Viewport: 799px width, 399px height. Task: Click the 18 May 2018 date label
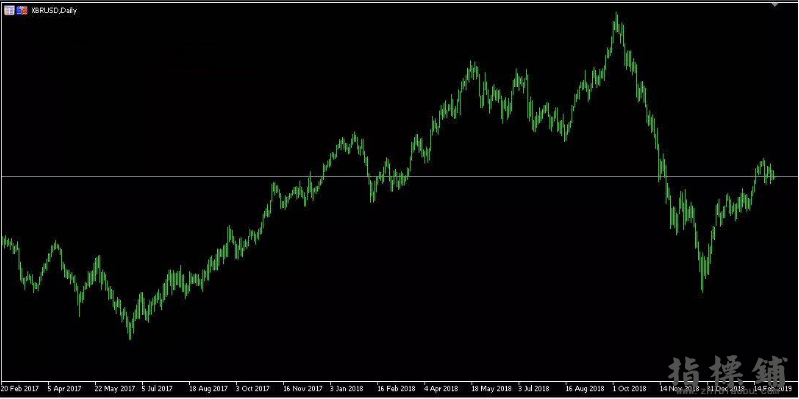tap(491, 388)
